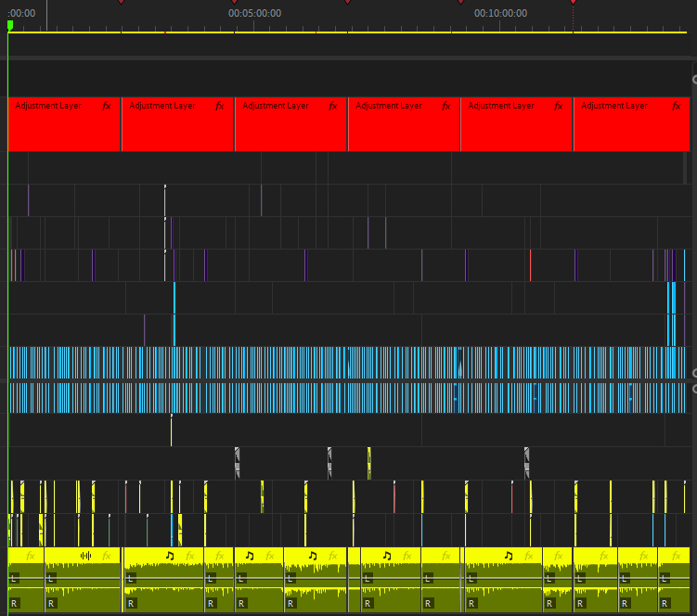Viewport: 697px width, 616px height.
Task: Select the first red marker on the time ruler
Action: 121,2
